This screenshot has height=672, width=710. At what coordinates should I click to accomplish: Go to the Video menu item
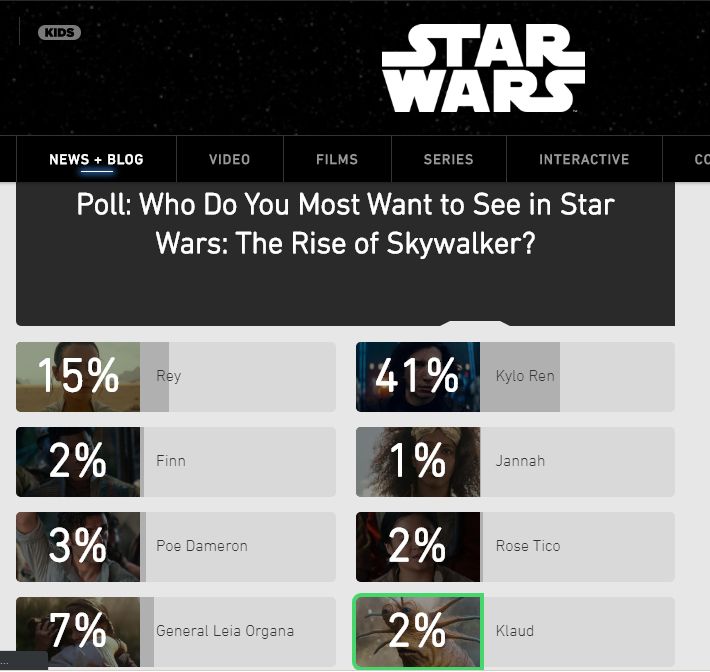click(x=230, y=159)
